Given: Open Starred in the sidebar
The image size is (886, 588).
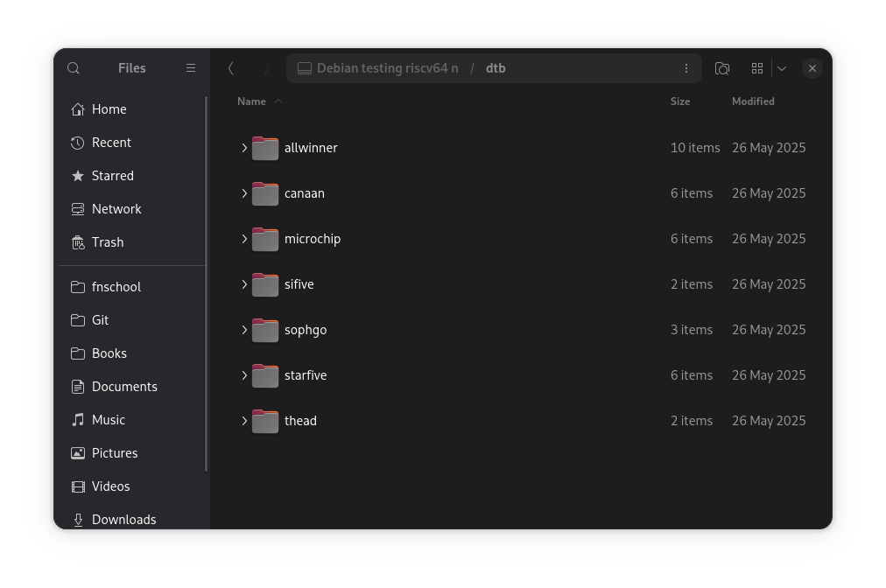Looking at the screenshot, I should [131, 176].
